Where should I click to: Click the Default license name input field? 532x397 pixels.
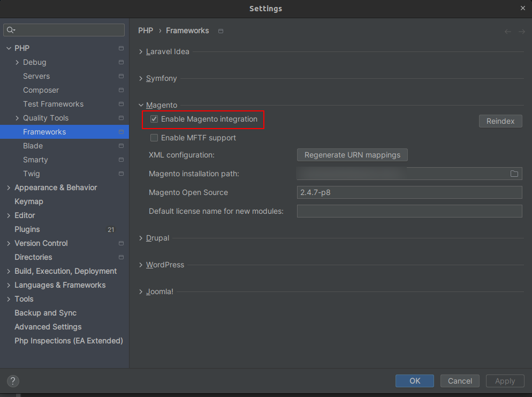point(409,211)
